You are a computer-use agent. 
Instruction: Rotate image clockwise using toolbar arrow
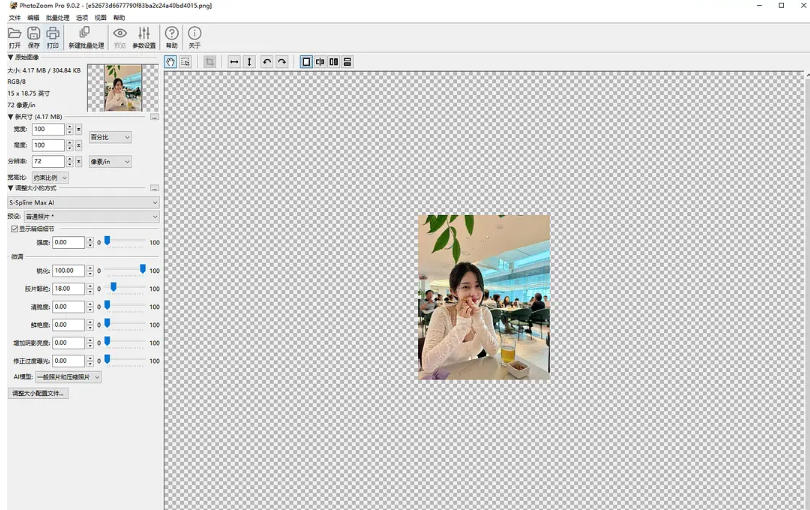(282, 62)
